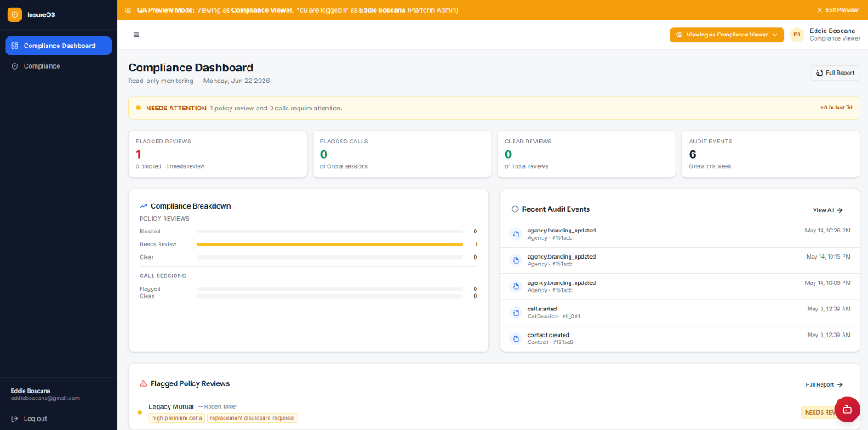Open agency.branding_updated event at 10:09 PM

[680, 287]
